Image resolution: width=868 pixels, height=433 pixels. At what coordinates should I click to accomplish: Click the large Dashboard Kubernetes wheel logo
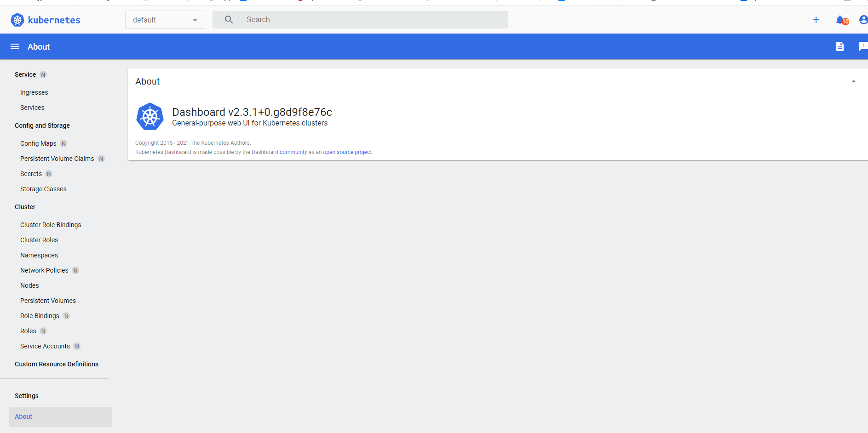tap(150, 116)
